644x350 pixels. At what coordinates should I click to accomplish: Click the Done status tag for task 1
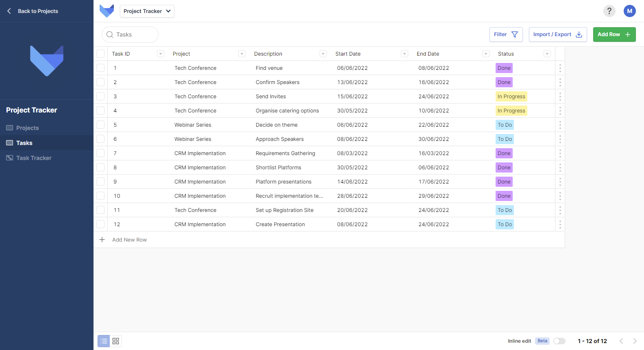tap(504, 68)
